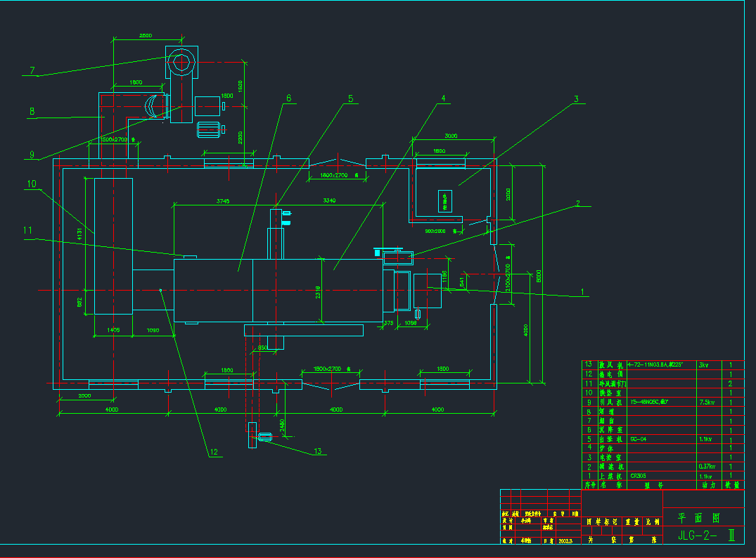
Task: Select callout number 13 at the bottom
Action: (x=317, y=452)
